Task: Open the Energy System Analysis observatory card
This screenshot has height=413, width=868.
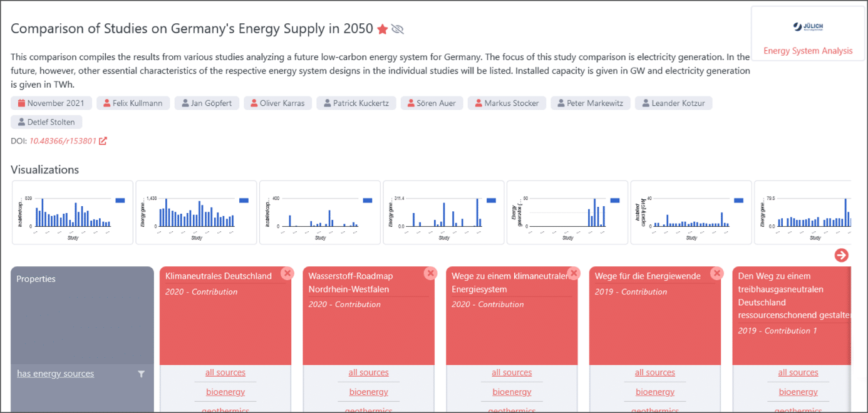Action: point(807,39)
